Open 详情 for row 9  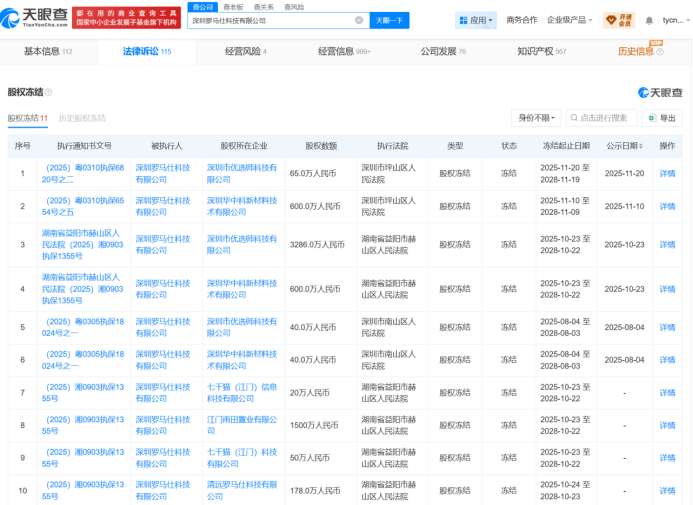[x=667, y=458]
